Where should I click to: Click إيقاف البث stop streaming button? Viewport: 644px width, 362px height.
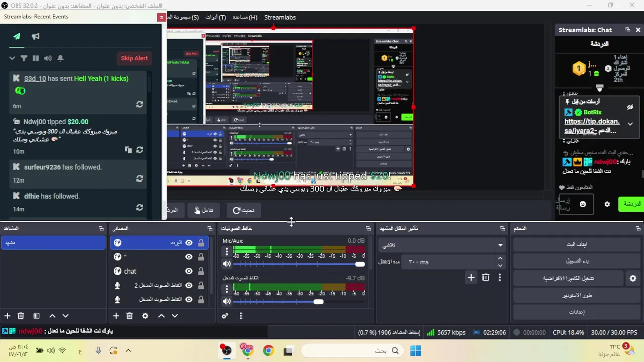(x=577, y=244)
